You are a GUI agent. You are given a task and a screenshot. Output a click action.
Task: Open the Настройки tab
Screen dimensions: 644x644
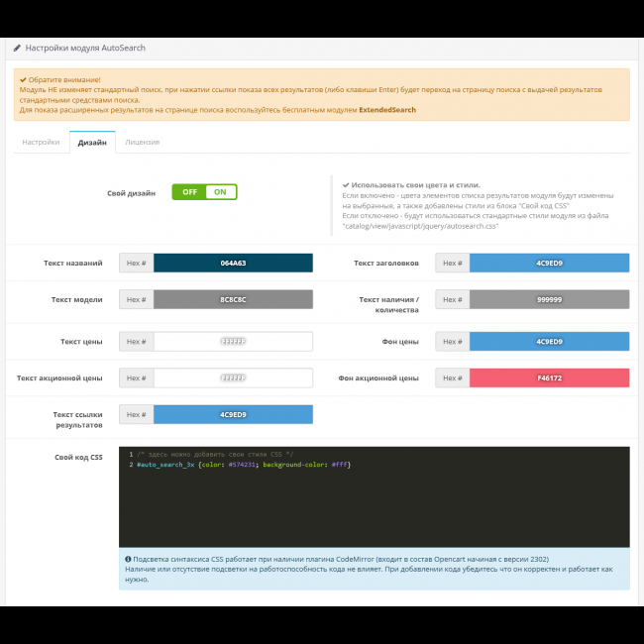pyautogui.click(x=41, y=143)
